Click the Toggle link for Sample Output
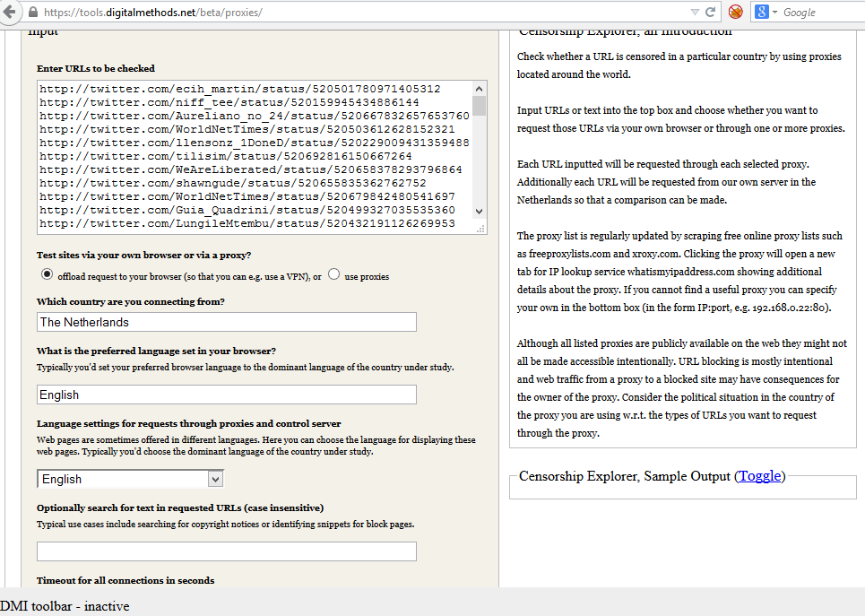This screenshot has width=865, height=616. 759,476
